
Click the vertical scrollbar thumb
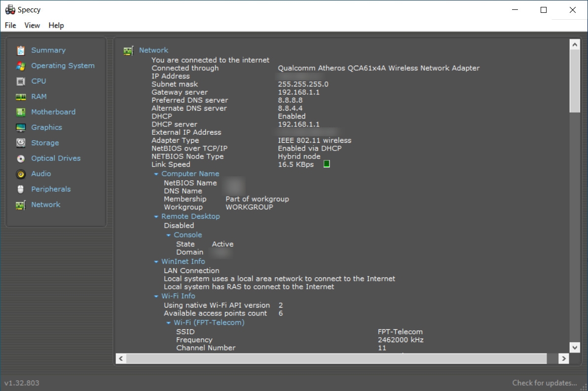575,81
